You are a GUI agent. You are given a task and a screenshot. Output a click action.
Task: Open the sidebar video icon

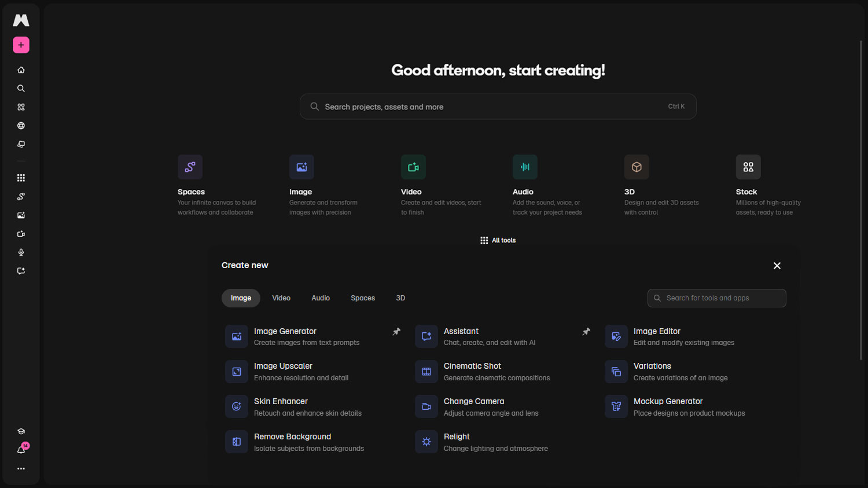coord(21,234)
